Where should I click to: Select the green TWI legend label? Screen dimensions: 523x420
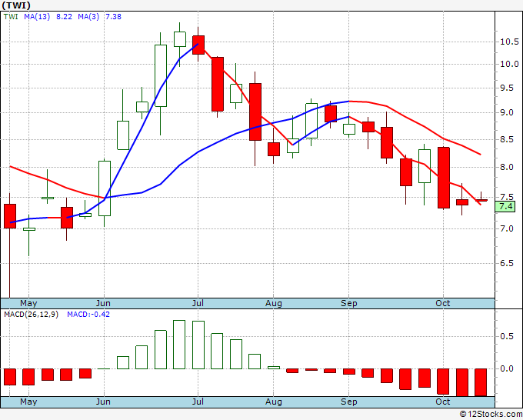point(11,17)
